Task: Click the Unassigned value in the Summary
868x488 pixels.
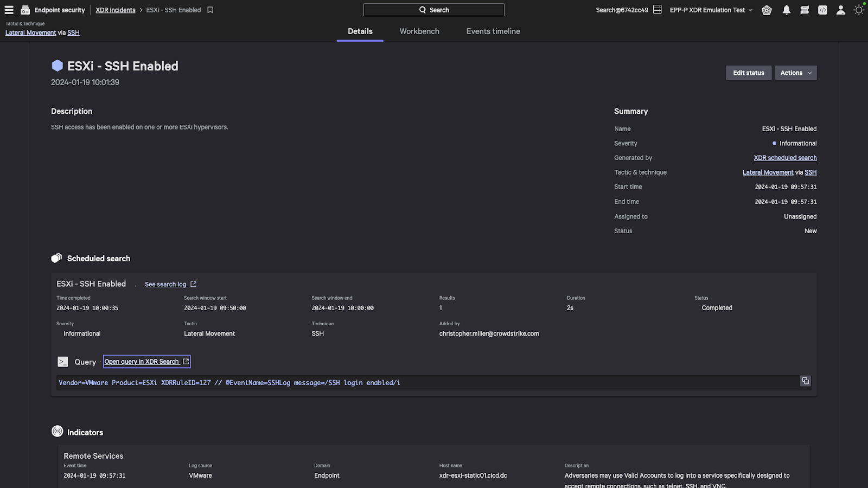Action: (x=800, y=216)
